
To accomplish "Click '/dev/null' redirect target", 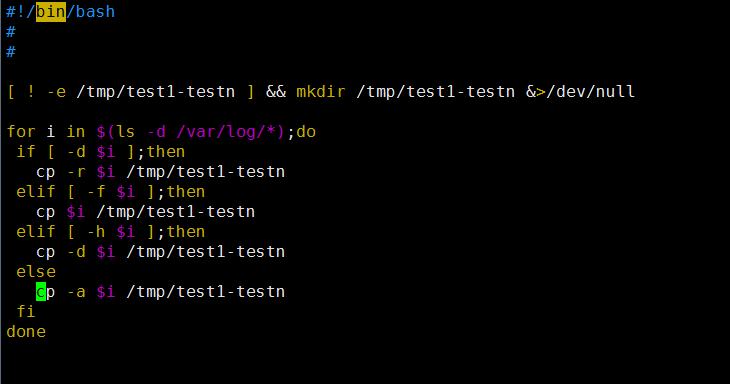I will [590, 92].
